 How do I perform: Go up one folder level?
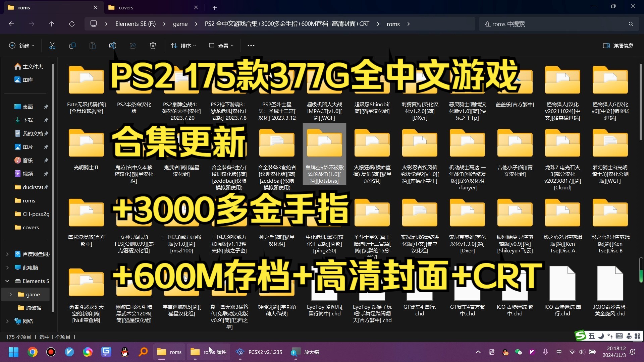pos(52,24)
